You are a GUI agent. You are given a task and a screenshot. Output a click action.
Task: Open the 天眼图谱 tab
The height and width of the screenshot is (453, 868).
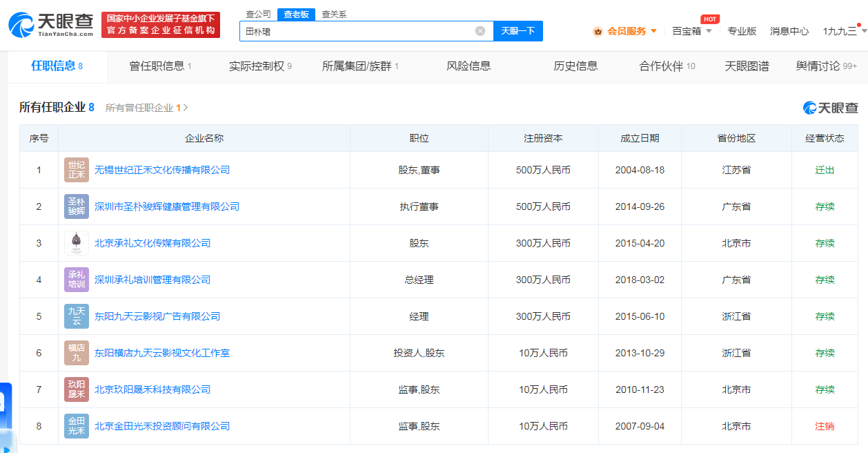pyautogui.click(x=747, y=66)
